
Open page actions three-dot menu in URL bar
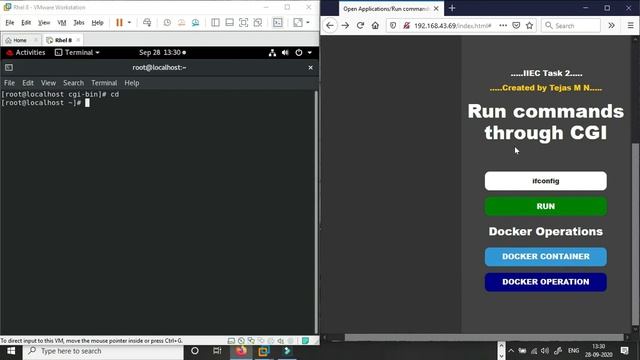pyautogui.click(x=503, y=25)
